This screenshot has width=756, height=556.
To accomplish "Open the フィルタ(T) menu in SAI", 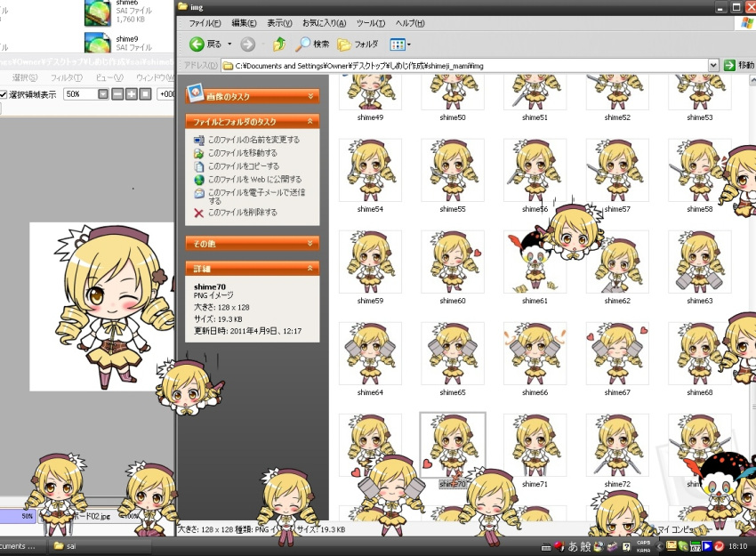I will [x=67, y=77].
